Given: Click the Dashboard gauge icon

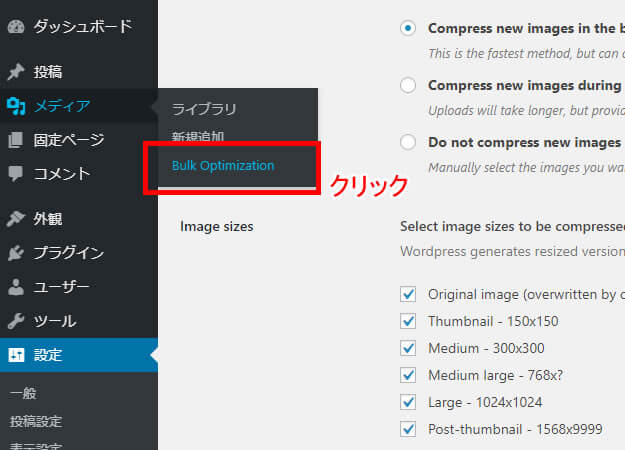Looking at the screenshot, I should [16, 27].
